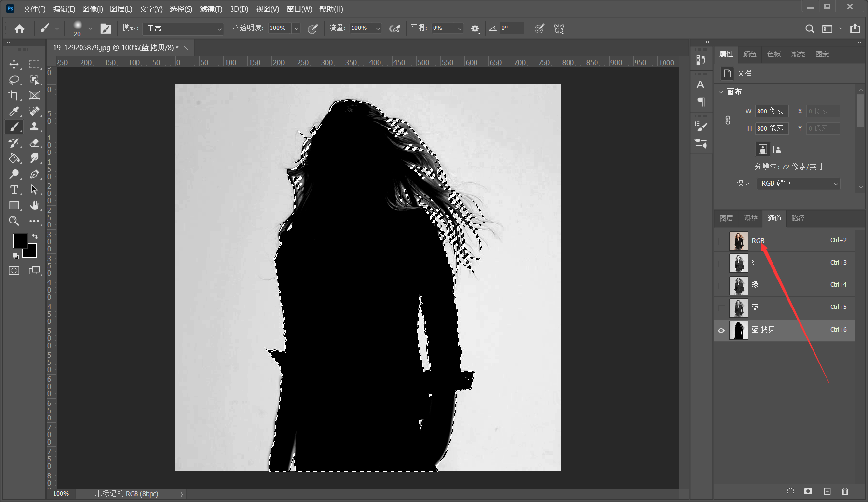Select the Eyedropper tool
The width and height of the screenshot is (868, 502).
(x=14, y=111)
